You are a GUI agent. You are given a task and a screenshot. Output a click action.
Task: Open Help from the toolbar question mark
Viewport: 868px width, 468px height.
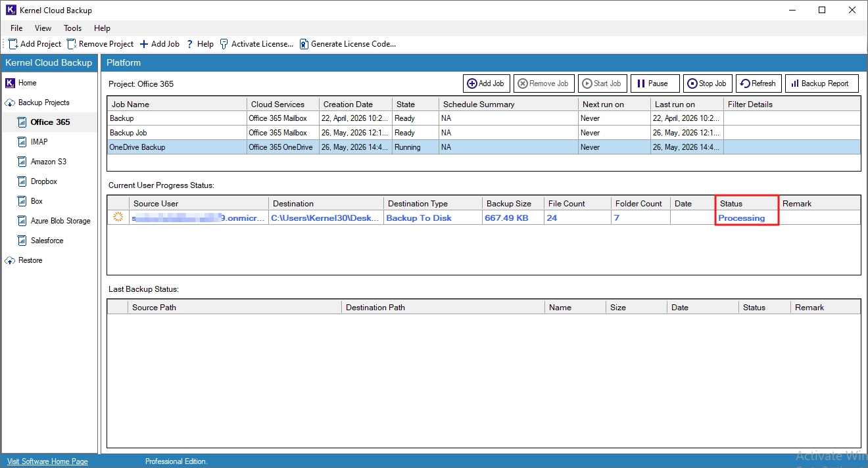190,44
